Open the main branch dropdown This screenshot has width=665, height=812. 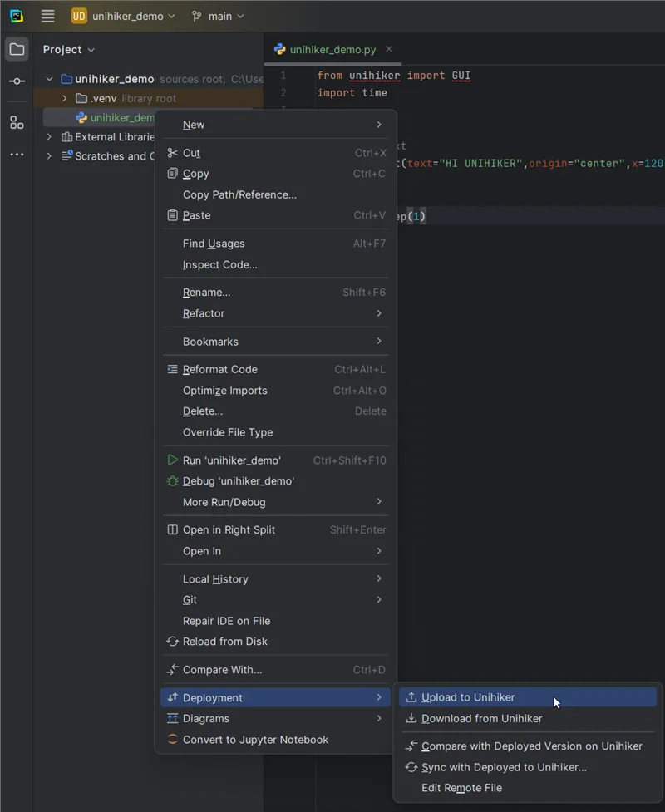pos(226,16)
